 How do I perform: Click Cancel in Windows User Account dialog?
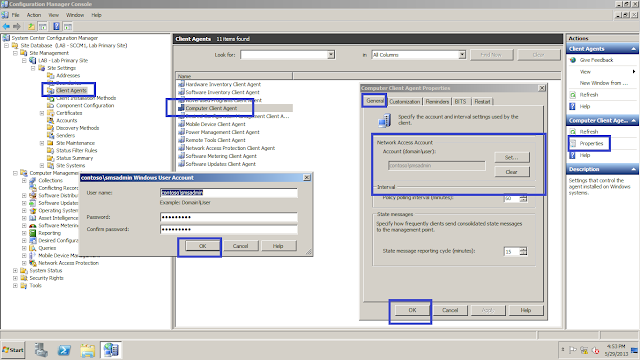pos(240,246)
